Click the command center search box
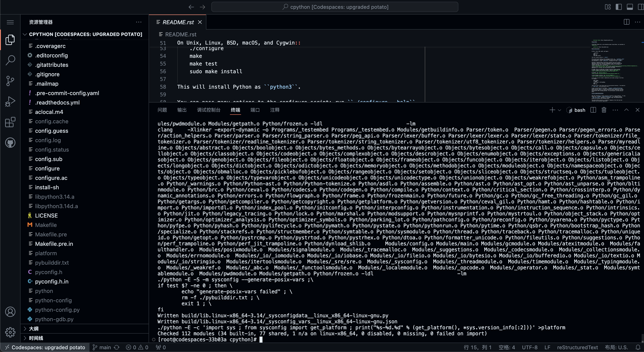This screenshot has width=644, height=352. (334, 7)
